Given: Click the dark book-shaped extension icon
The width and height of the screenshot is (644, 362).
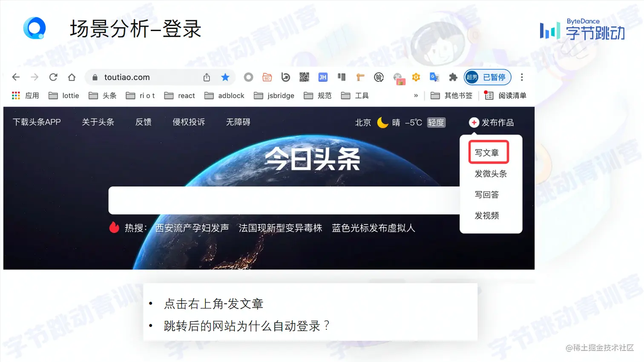Looking at the screenshot, I should click(x=342, y=77).
